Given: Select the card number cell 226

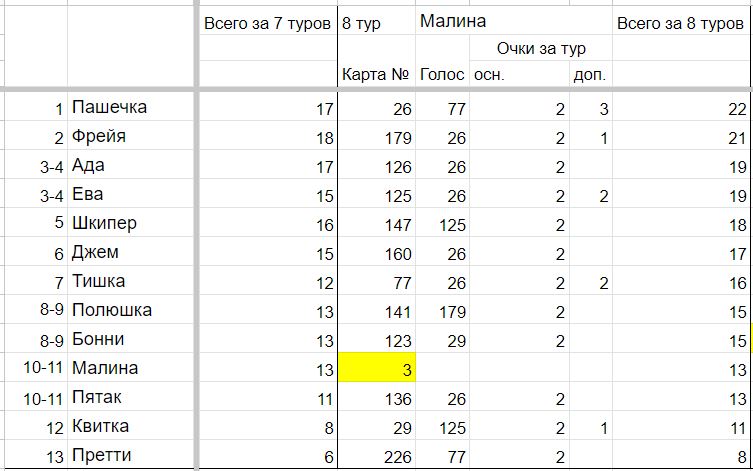Looking at the screenshot, I should [376, 455].
